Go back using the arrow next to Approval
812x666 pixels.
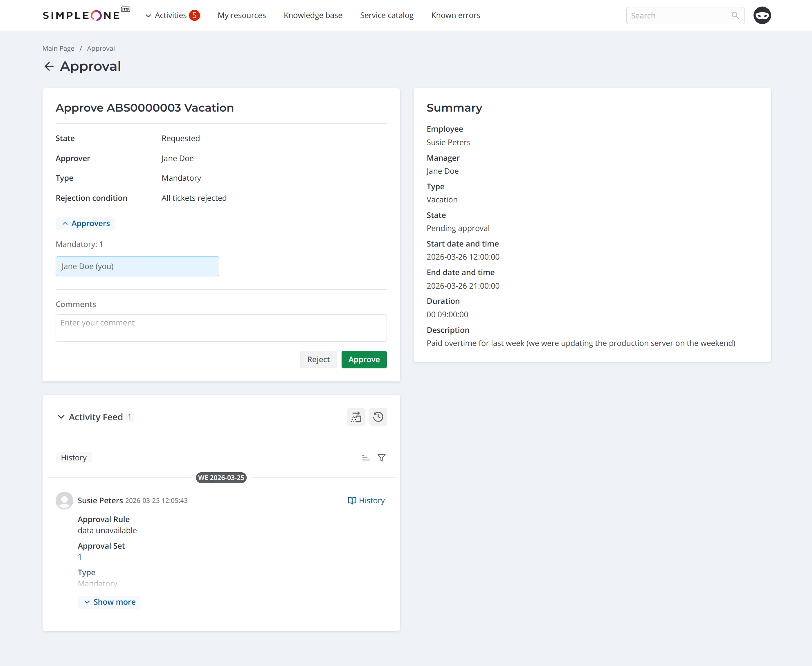(x=49, y=66)
